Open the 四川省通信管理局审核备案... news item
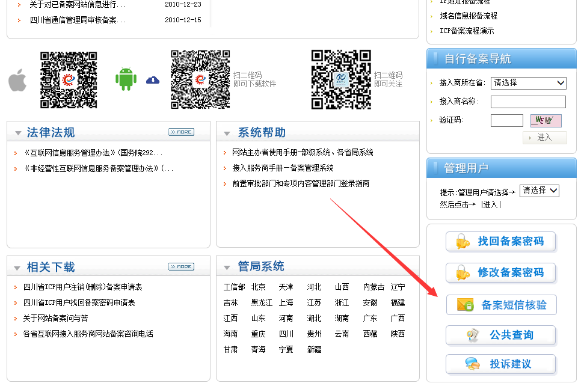584x392 pixels. pyautogui.click(x=78, y=20)
